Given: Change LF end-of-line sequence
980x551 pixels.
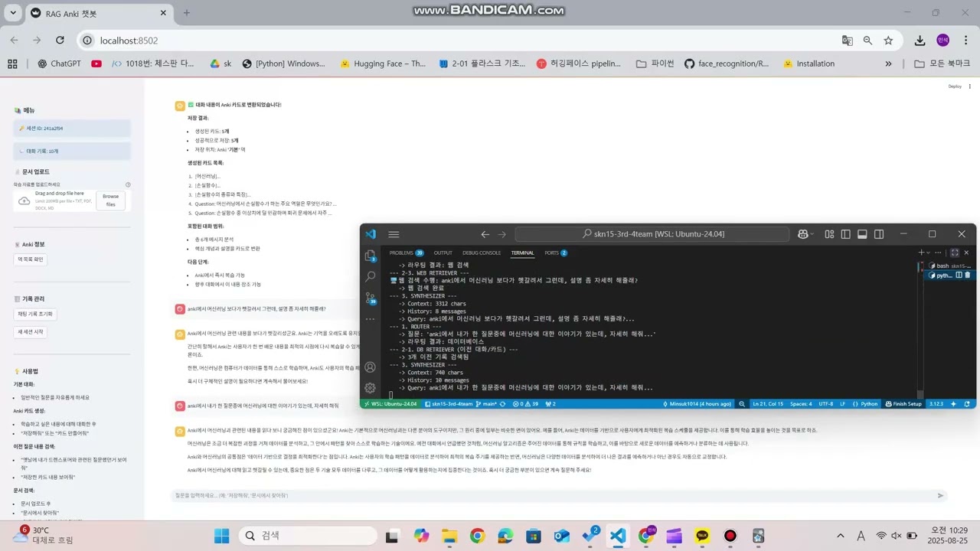Looking at the screenshot, I should [843, 403].
